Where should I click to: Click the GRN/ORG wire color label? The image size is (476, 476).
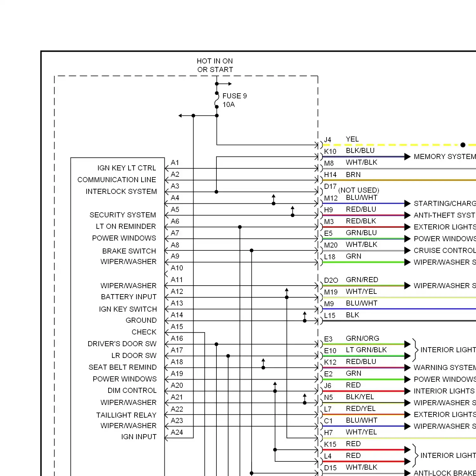point(362,338)
